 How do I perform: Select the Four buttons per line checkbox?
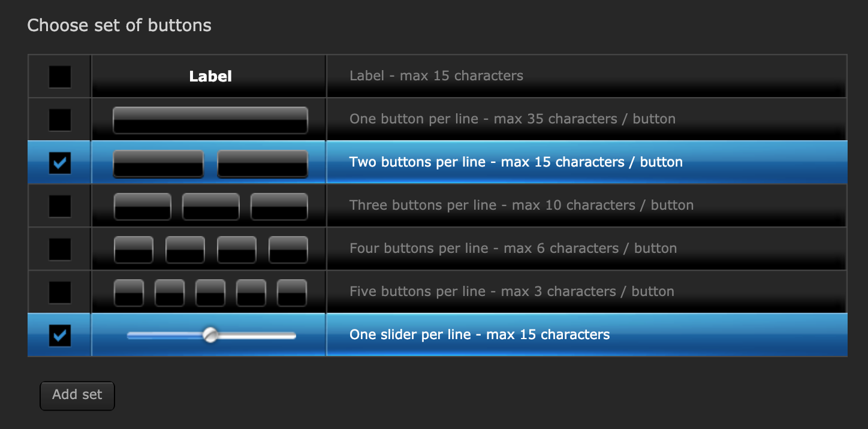click(60, 249)
